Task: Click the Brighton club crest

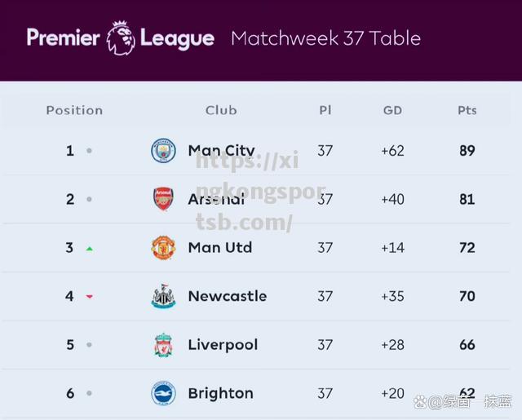Action: click(163, 393)
